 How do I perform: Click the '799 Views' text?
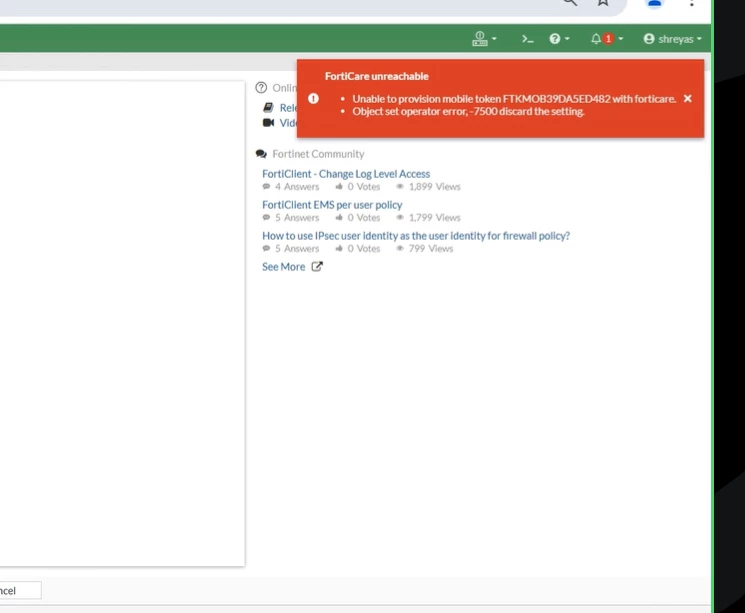coord(430,249)
